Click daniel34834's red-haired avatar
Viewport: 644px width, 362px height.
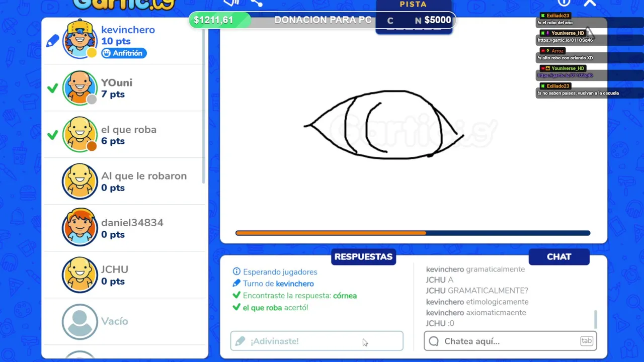click(79, 228)
